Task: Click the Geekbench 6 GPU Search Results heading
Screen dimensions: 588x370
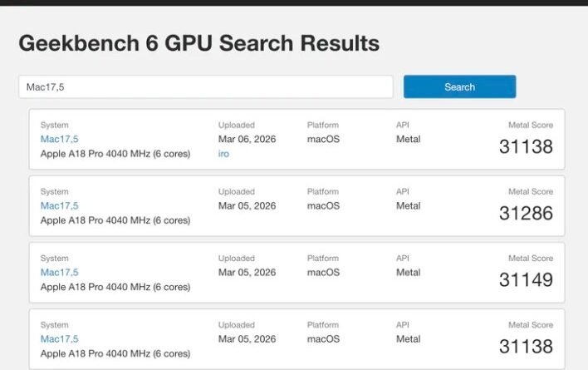Action: tap(198, 43)
